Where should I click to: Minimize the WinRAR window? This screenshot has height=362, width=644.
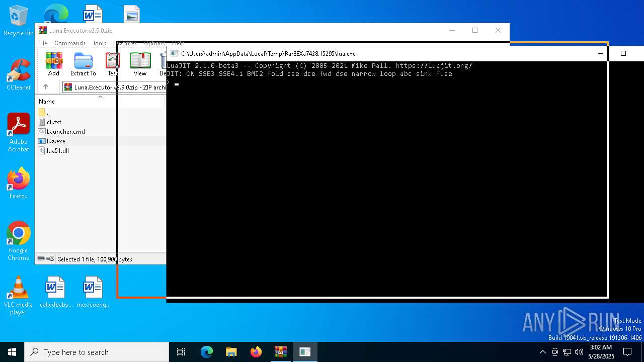[452, 30]
